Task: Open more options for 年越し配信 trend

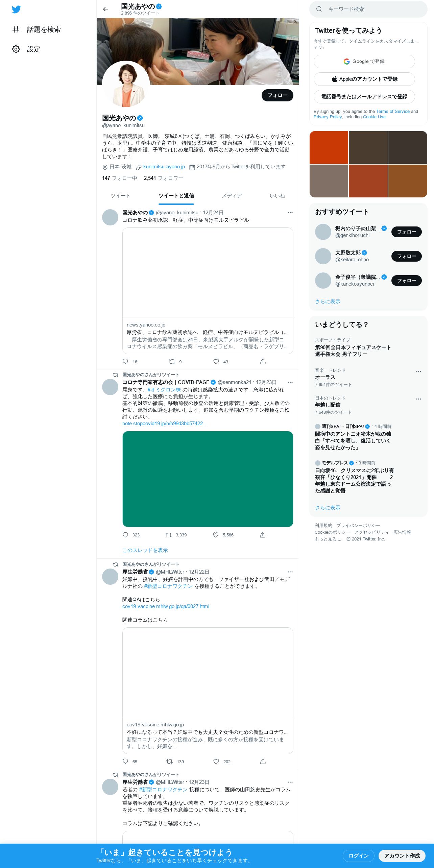Action: [418, 399]
